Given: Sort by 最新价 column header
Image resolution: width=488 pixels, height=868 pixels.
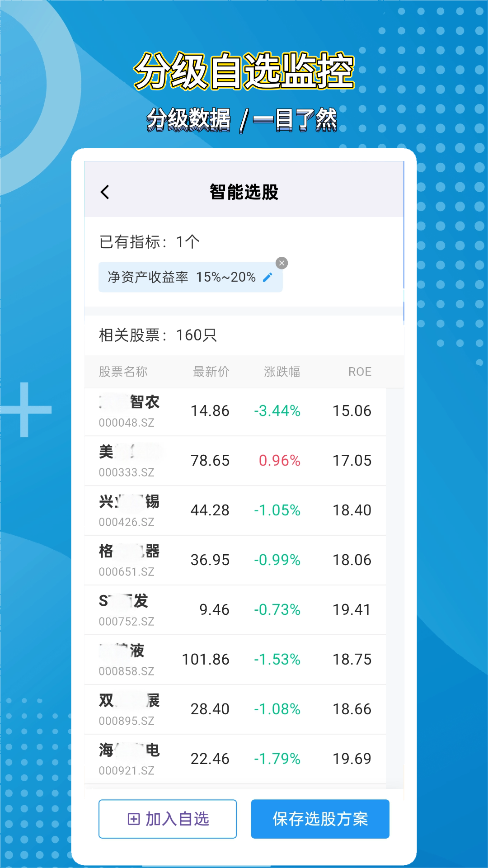Looking at the screenshot, I should [211, 372].
